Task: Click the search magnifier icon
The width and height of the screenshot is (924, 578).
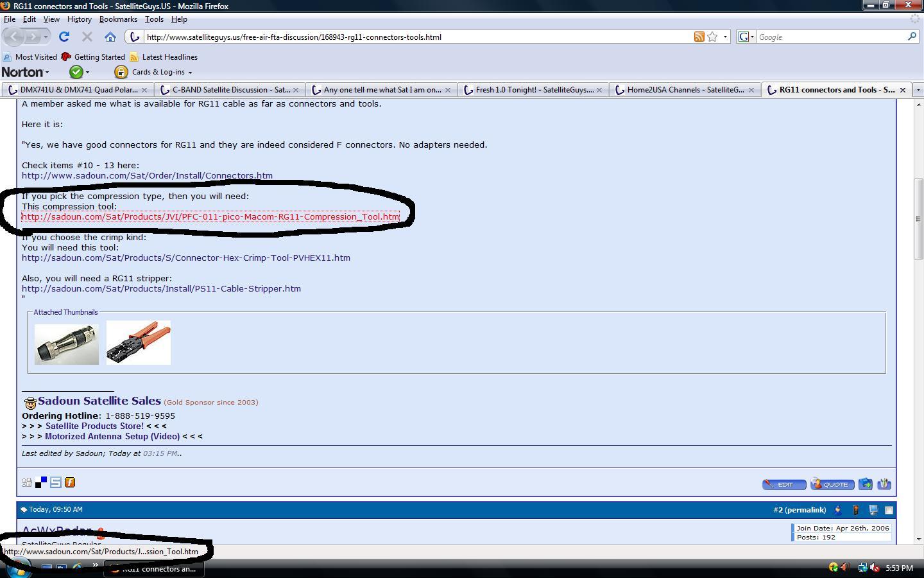Action: [x=912, y=37]
